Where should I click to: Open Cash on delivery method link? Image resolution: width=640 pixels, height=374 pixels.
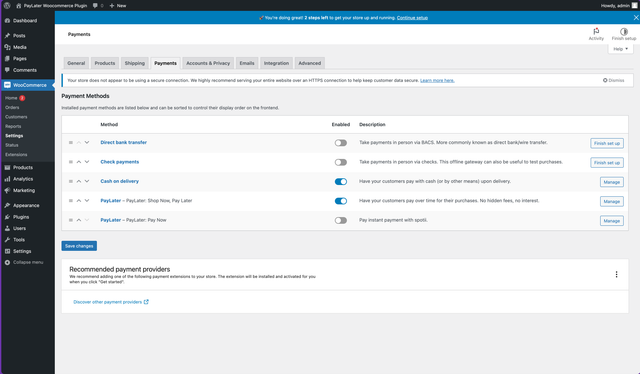click(120, 181)
